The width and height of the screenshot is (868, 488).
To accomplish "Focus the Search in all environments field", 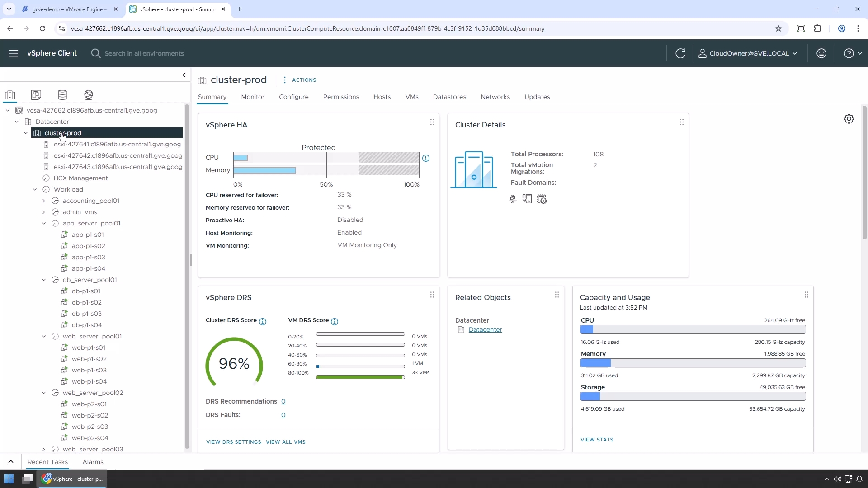I will 144,53.
